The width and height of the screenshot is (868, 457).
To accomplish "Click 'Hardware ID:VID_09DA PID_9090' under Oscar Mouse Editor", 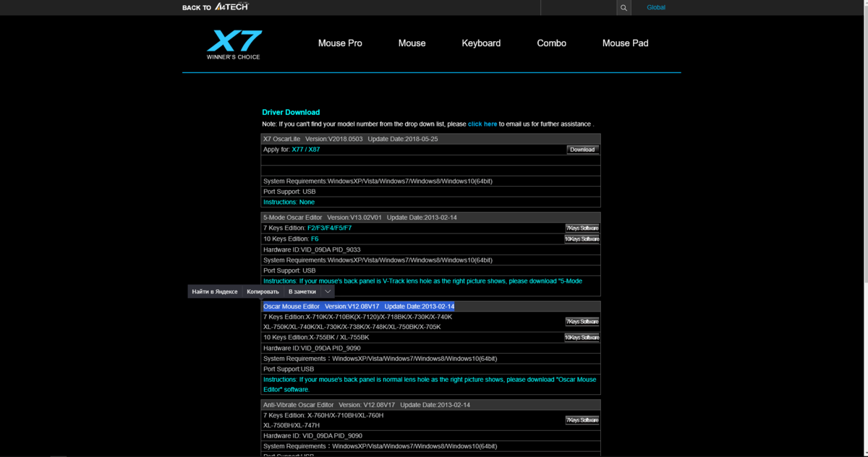I will [312, 348].
